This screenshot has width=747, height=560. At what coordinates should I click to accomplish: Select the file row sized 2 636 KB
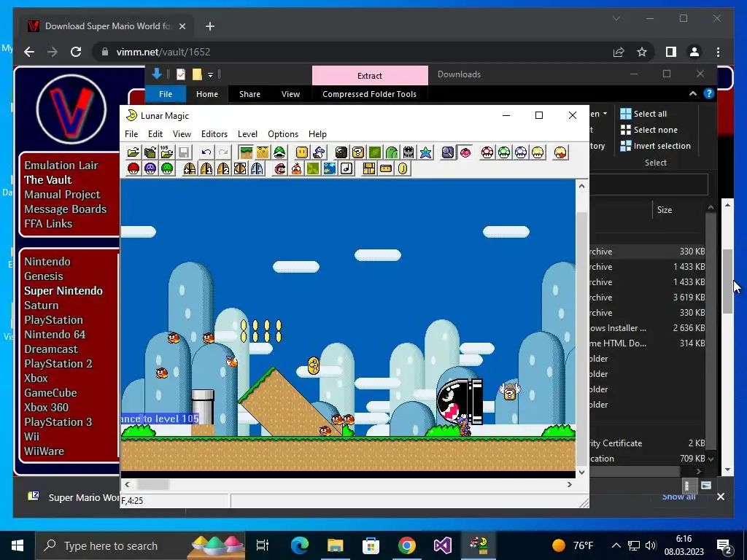pos(648,328)
